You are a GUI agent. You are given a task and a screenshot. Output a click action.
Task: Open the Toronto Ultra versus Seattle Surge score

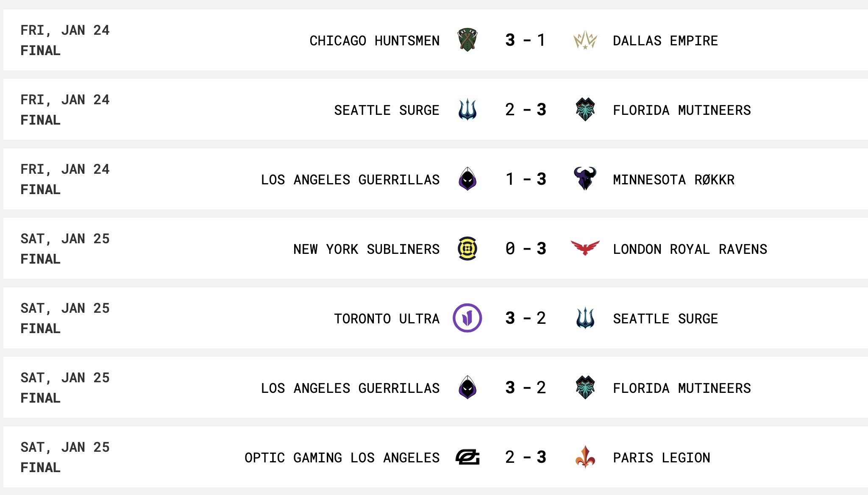[x=526, y=318]
